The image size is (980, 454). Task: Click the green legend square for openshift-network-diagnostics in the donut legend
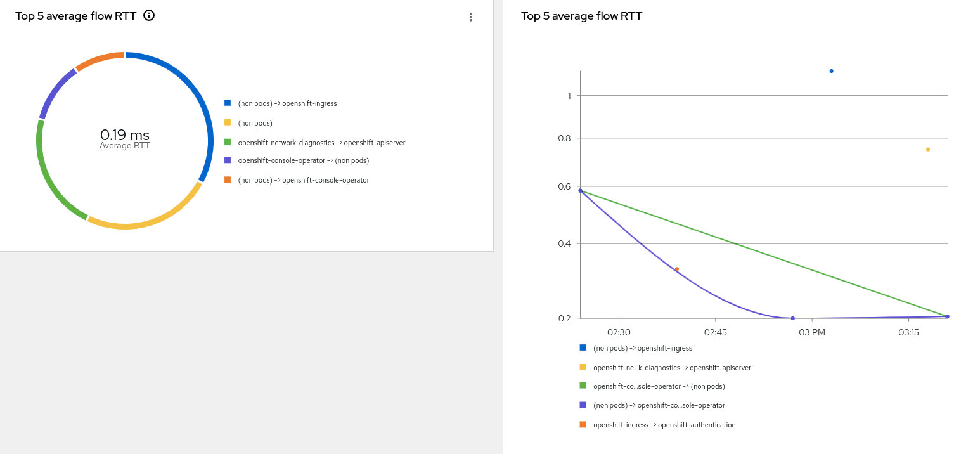pyautogui.click(x=228, y=142)
